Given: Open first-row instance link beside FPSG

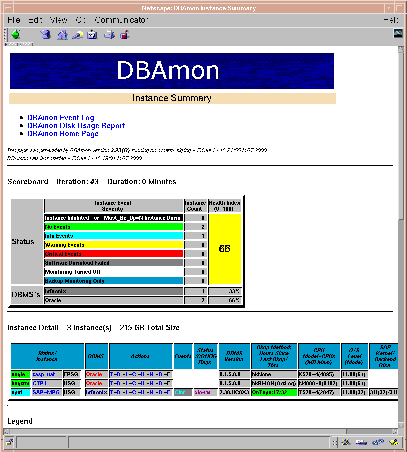Looking at the screenshot, I should point(44,374).
